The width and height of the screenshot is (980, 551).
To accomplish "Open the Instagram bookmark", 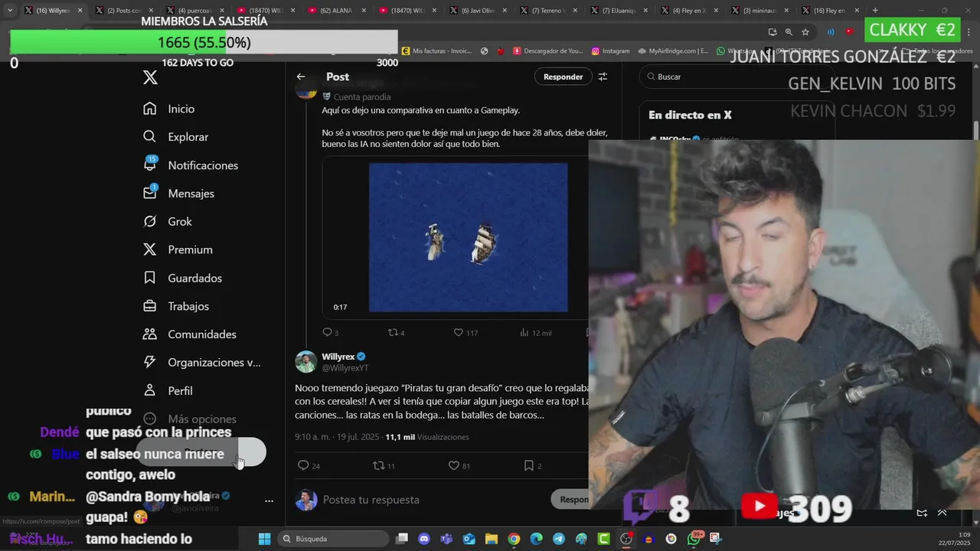I will point(610,51).
